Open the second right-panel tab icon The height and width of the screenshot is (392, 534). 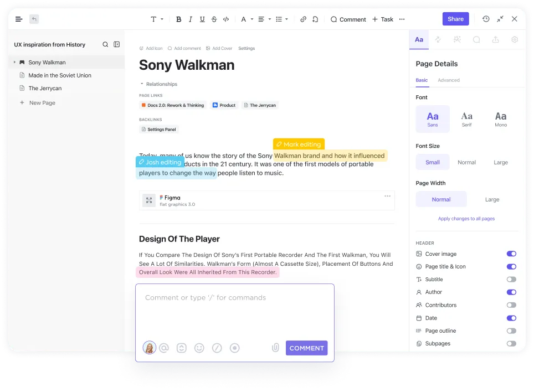coord(438,39)
